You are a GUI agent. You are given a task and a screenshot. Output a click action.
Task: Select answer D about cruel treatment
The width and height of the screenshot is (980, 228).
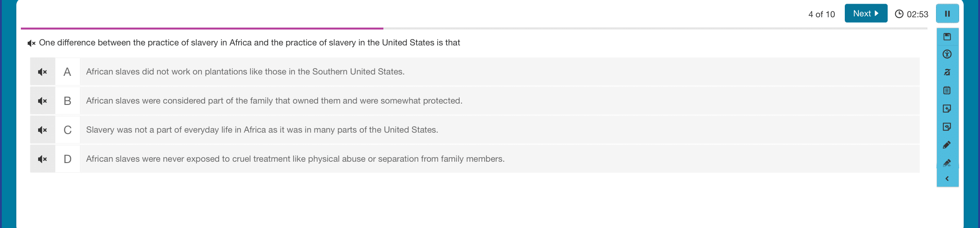[487, 159]
